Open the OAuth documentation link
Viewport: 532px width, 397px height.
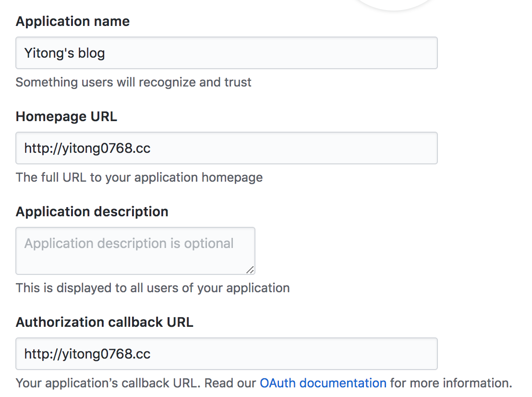pos(323,383)
